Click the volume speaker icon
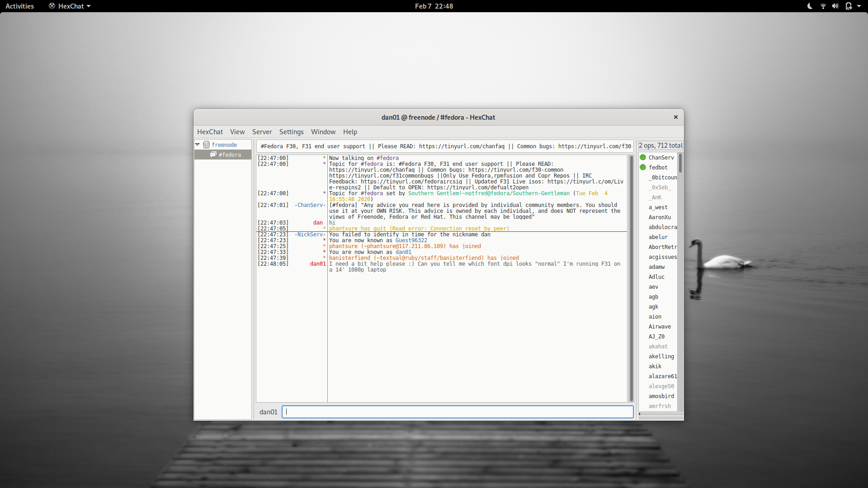Image resolution: width=868 pixels, height=488 pixels. click(x=835, y=6)
